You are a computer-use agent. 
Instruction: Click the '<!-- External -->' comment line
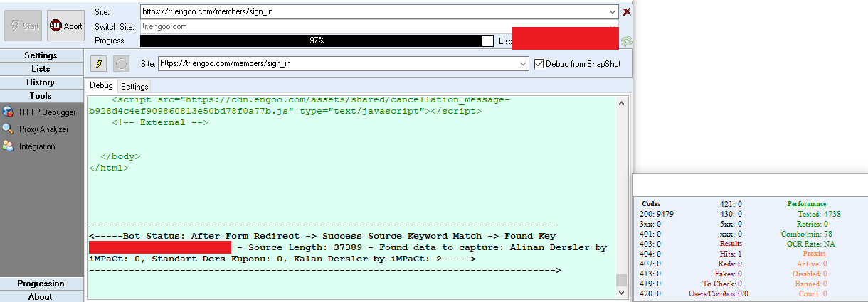point(160,122)
